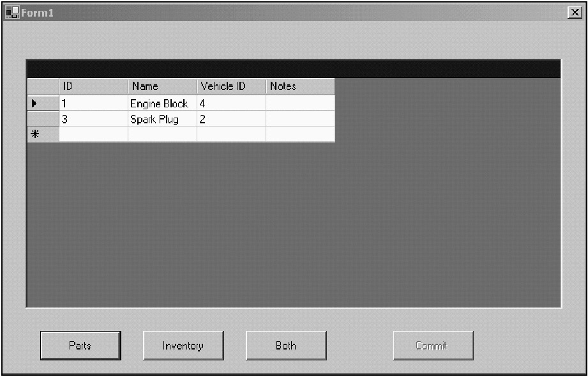Click the Notes column header

(x=300, y=86)
